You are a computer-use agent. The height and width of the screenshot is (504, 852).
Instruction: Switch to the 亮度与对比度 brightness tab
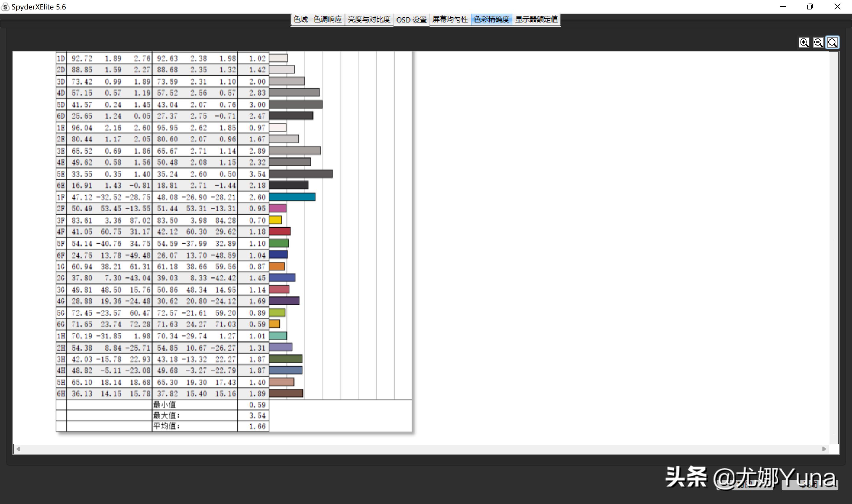369,19
